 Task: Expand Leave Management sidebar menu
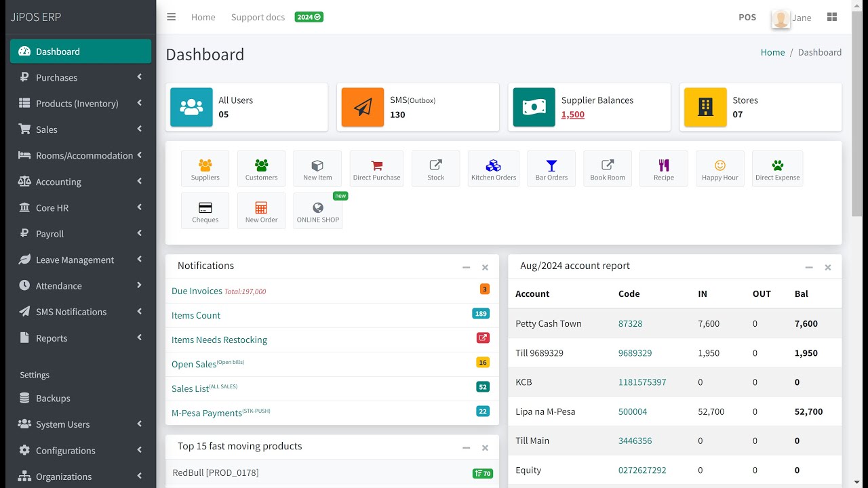(81, 260)
